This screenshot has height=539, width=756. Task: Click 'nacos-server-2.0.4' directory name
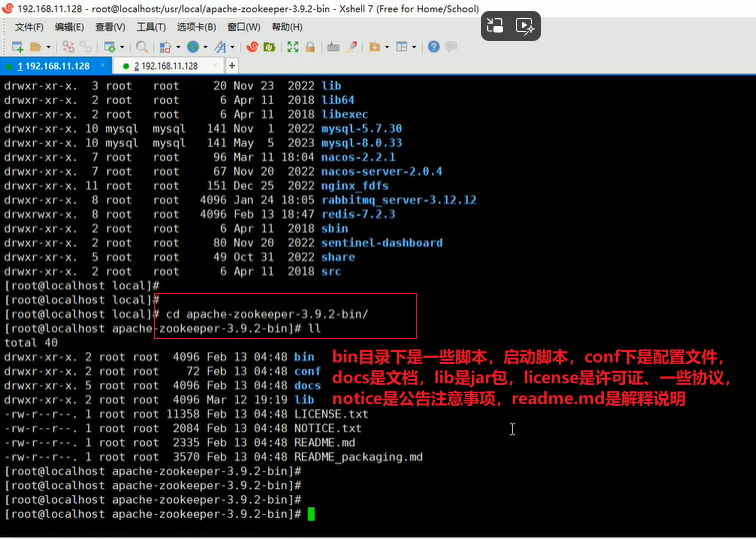click(x=382, y=172)
